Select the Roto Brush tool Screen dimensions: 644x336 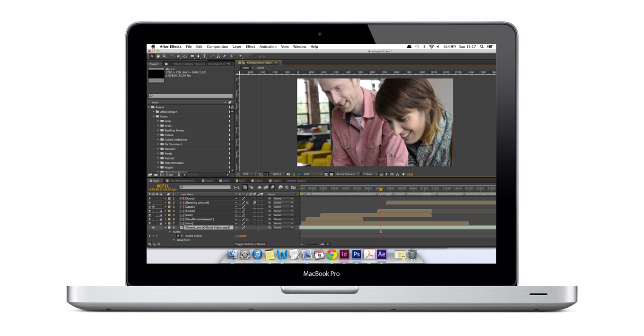point(233,56)
